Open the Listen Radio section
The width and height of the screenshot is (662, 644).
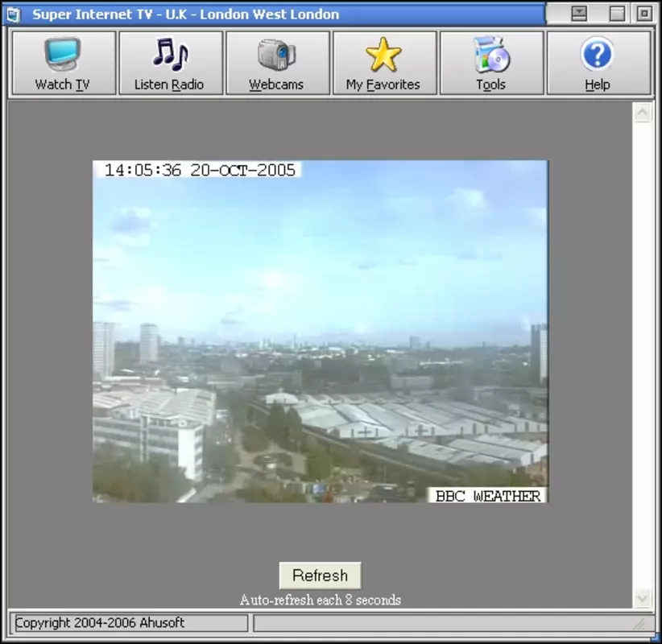[x=171, y=63]
